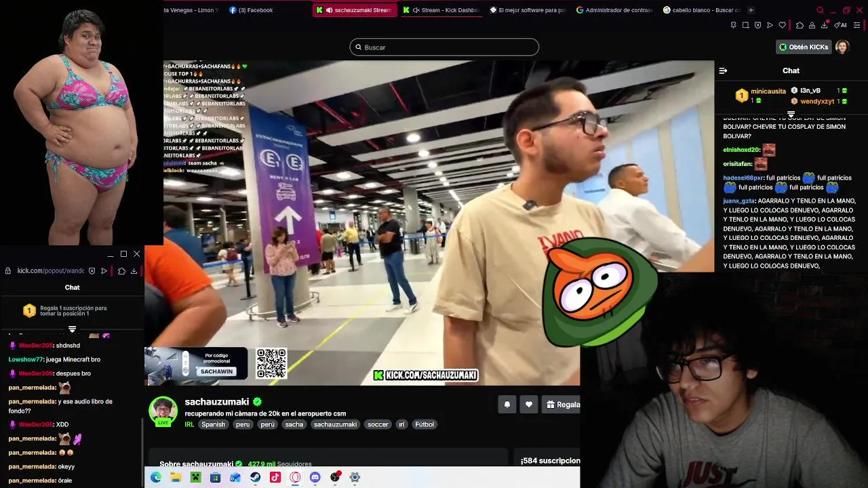Click the Regala gift subscription button
The image size is (868, 488).
click(x=561, y=405)
